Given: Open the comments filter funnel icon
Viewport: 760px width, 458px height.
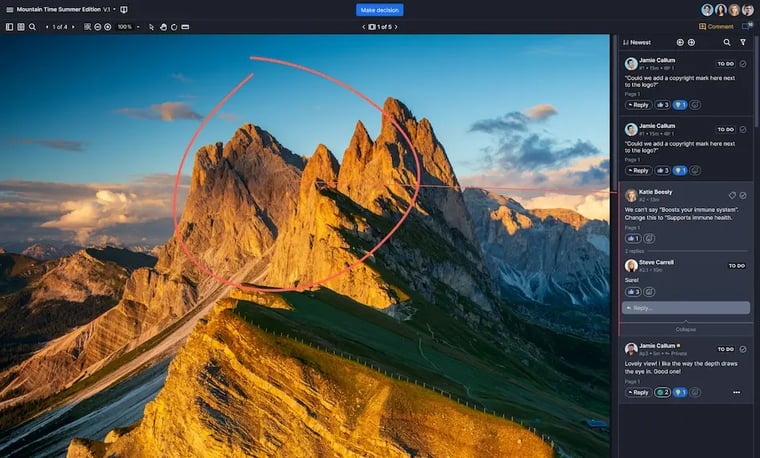Looking at the screenshot, I should click(743, 42).
